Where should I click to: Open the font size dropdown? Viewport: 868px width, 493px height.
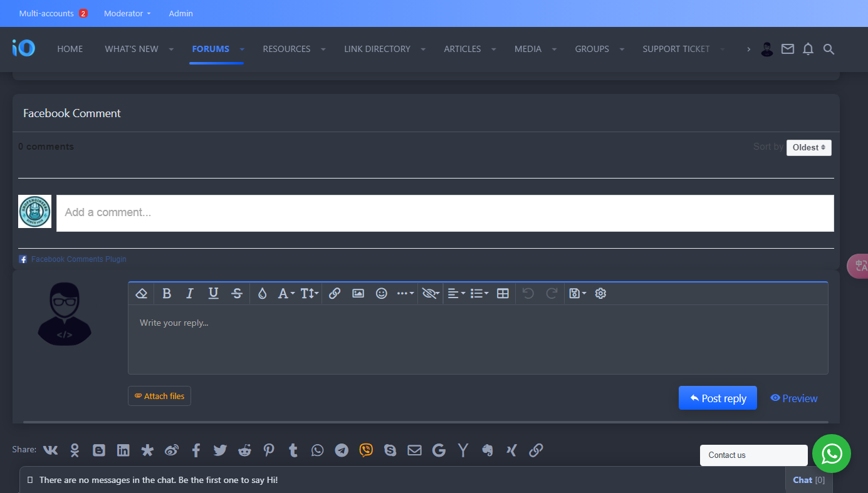click(310, 293)
